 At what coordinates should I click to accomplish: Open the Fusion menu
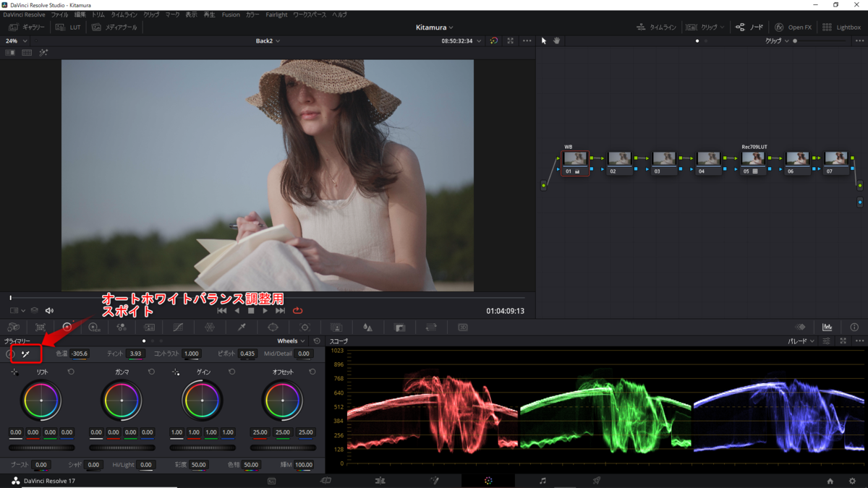[x=231, y=14]
